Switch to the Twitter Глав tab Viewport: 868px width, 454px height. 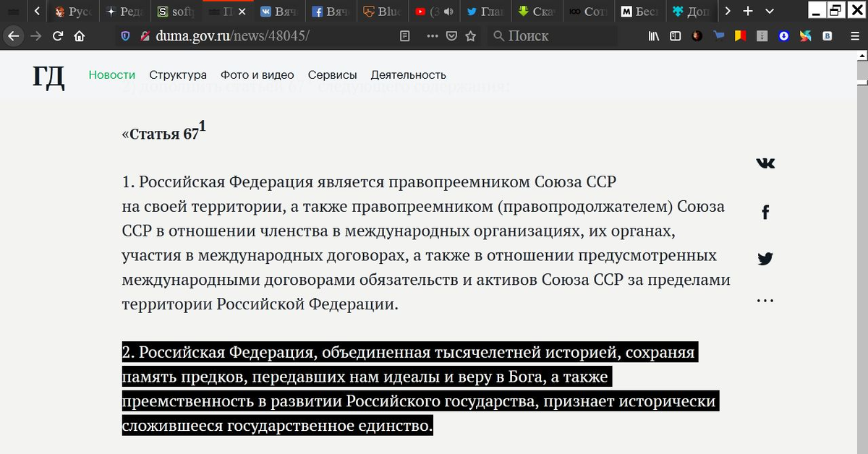[x=485, y=12]
